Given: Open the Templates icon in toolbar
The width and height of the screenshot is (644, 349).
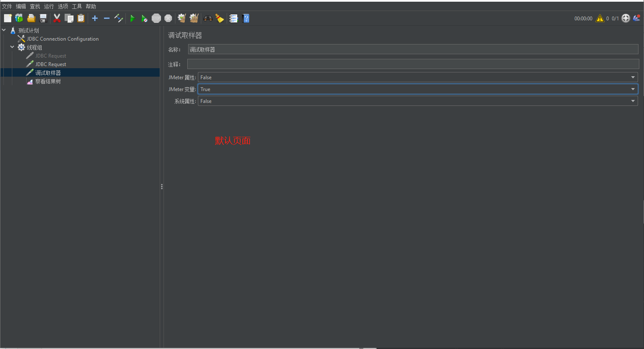Looking at the screenshot, I should point(19,18).
